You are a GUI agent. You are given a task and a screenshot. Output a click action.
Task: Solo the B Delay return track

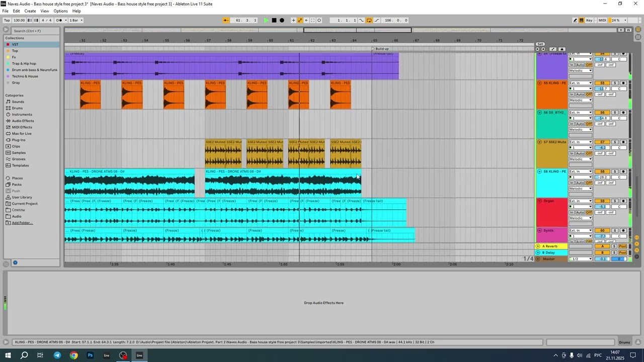click(x=614, y=252)
